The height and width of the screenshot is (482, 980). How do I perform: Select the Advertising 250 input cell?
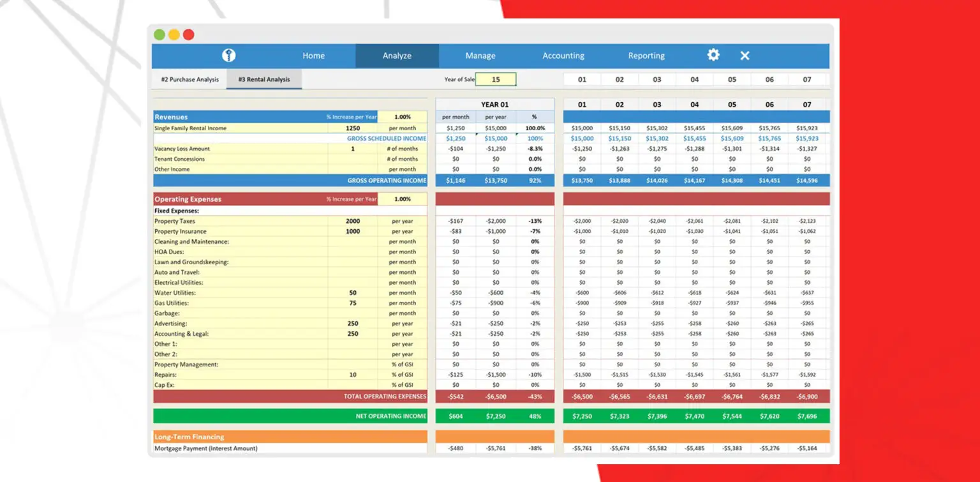tap(353, 323)
